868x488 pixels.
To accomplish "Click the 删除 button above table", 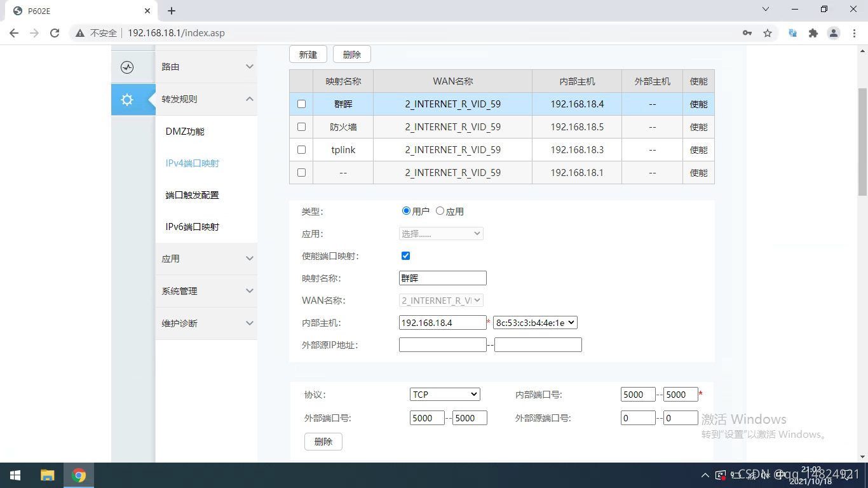I will coord(352,55).
